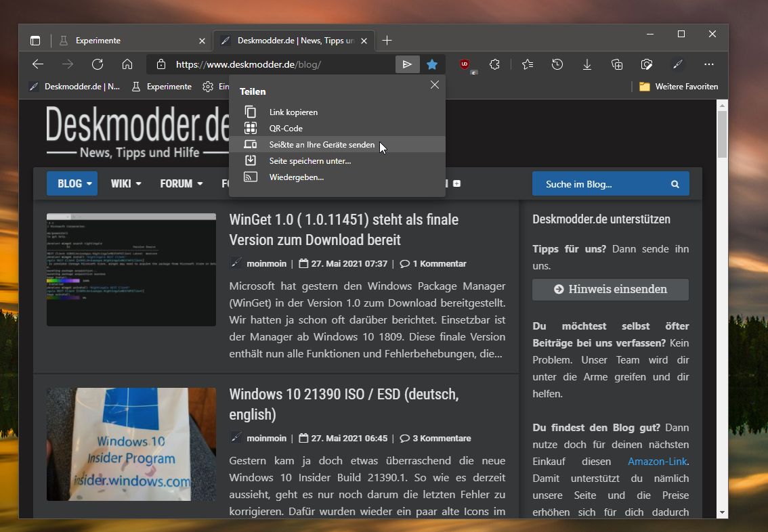768x532 pixels.
Task: Click the pen icon beside the three-dot menu
Action: (678, 64)
